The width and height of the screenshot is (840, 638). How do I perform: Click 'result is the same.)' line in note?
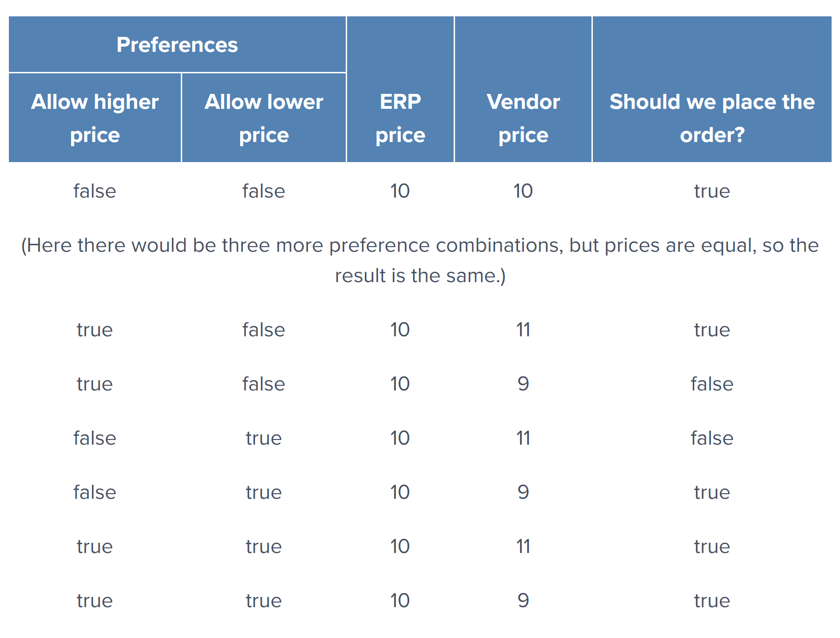[420, 276]
